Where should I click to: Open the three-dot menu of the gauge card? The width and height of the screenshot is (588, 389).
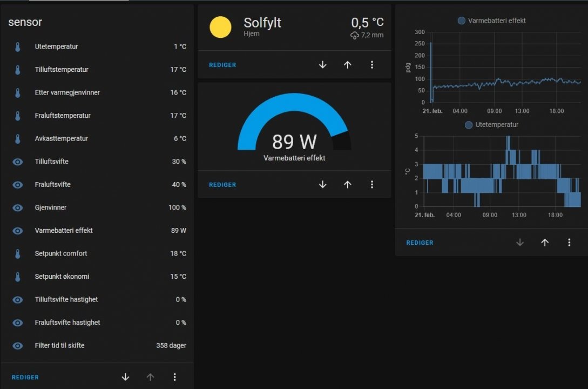point(372,185)
